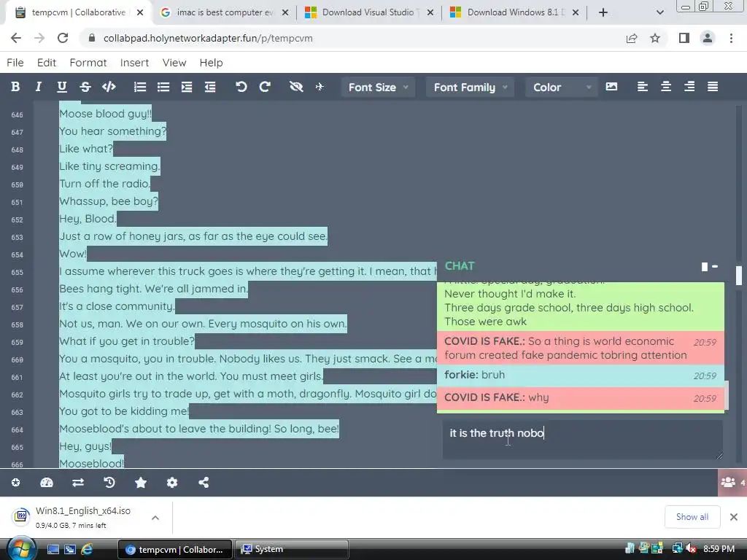Click the star-in-circle icon in bottom toolbar
This screenshot has width=747, height=560.
[16, 483]
